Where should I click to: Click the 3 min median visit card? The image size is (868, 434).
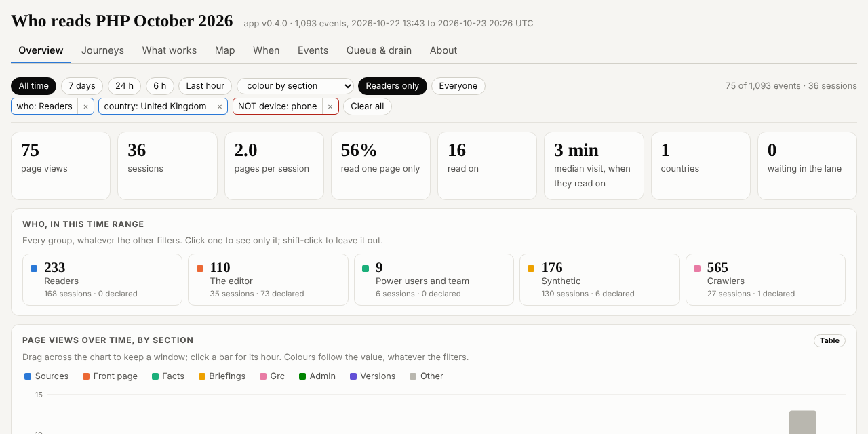(594, 165)
